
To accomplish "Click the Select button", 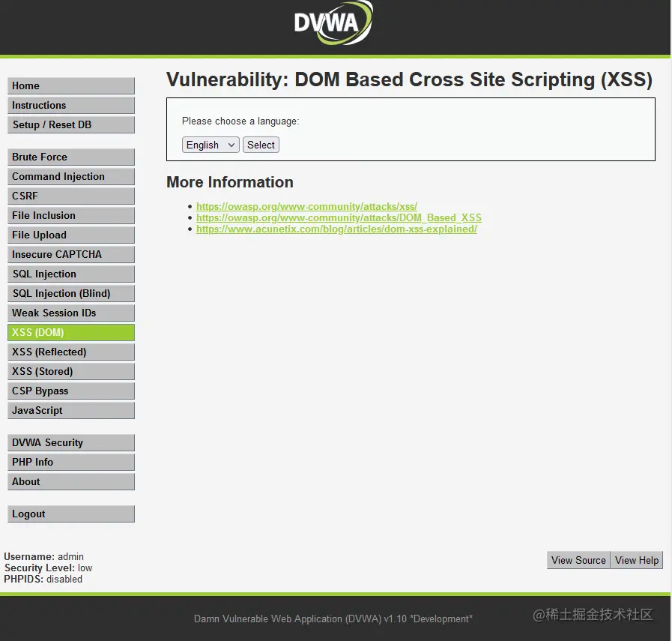I will point(261,145).
